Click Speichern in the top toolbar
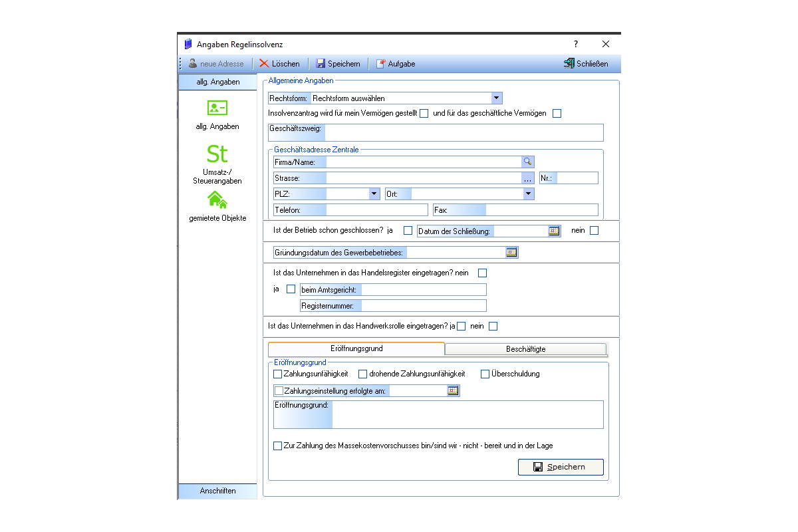 tap(338, 64)
